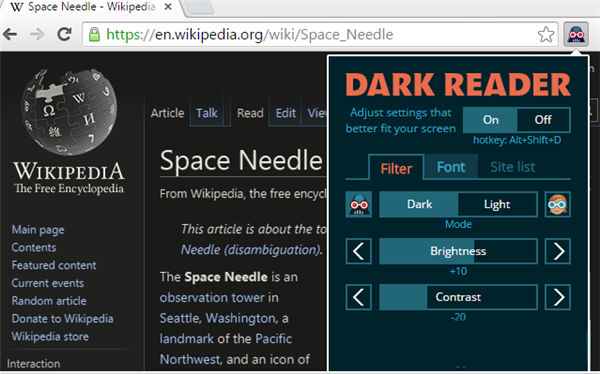Decrease brightness with left arrow

(x=359, y=251)
